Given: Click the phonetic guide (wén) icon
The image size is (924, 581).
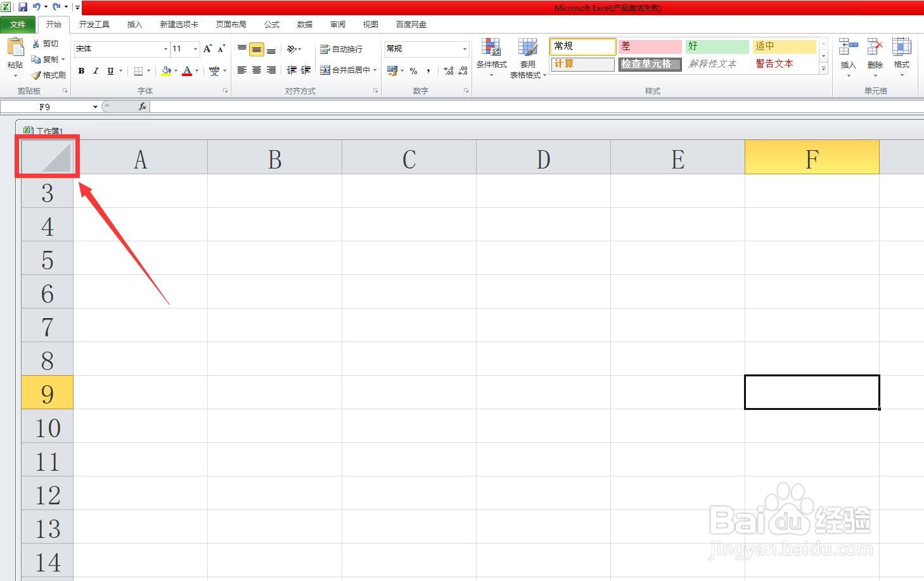Looking at the screenshot, I should [214, 71].
